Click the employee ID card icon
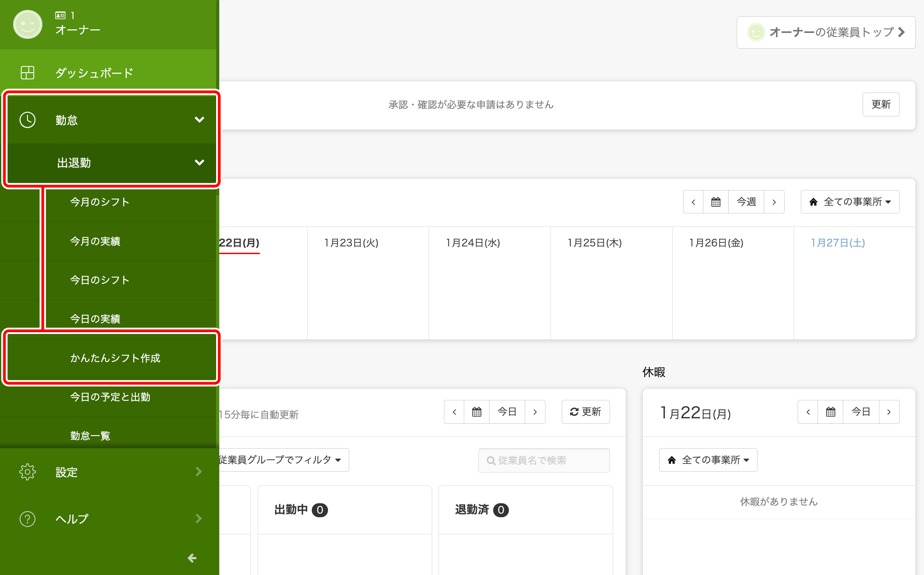 [x=60, y=15]
